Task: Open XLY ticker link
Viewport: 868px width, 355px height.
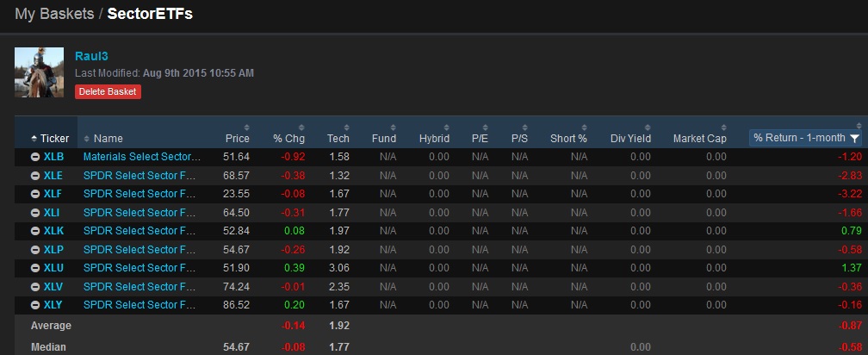Action: pos(53,305)
